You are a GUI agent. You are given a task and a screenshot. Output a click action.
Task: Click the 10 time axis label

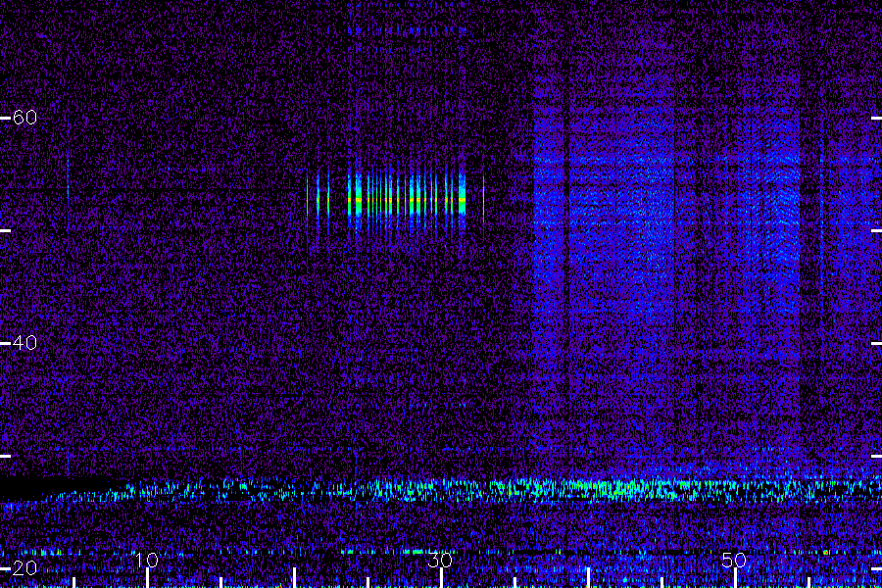point(147,560)
